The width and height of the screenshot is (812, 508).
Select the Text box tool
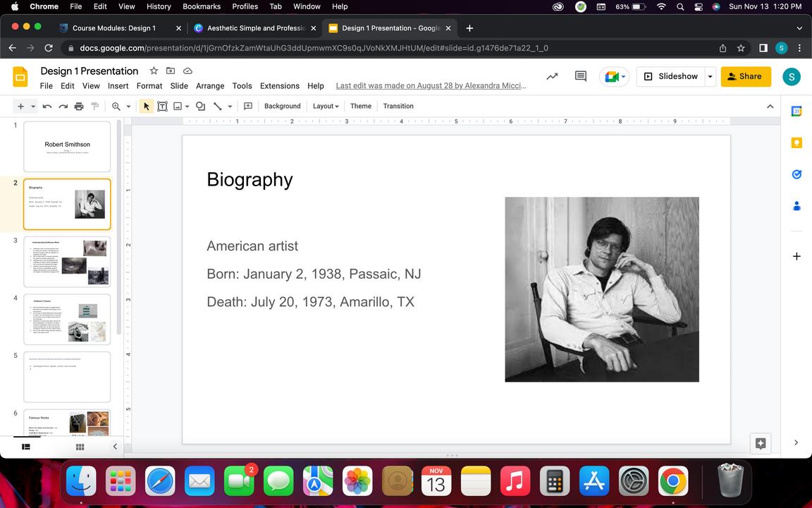click(162, 106)
